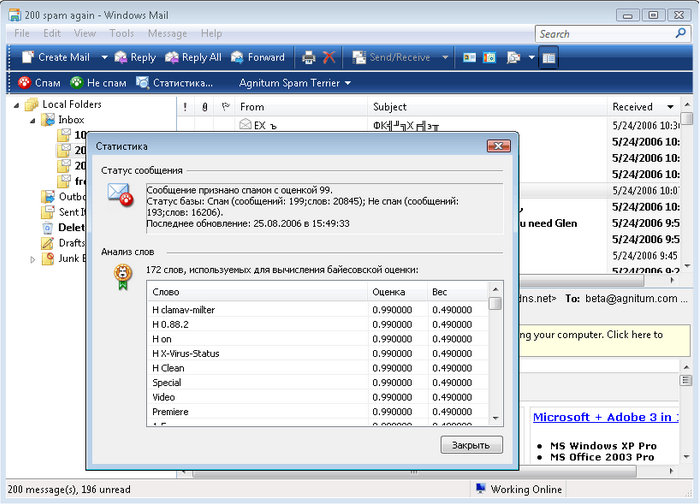Viewport: 700px width, 504px height.
Task: Click Reply in the toolbar
Action: point(135,58)
